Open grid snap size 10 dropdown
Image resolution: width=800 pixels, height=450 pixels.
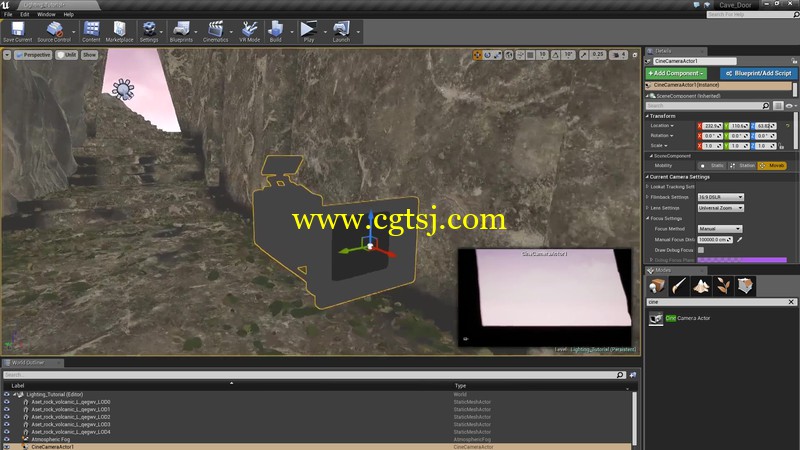(x=542, y=55)
